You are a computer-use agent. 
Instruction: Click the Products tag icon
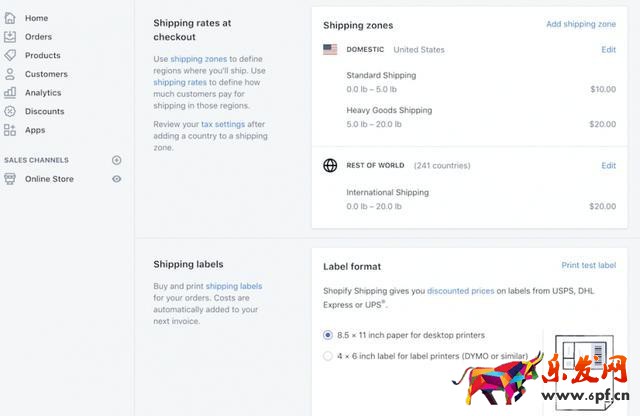coord(10,55)
